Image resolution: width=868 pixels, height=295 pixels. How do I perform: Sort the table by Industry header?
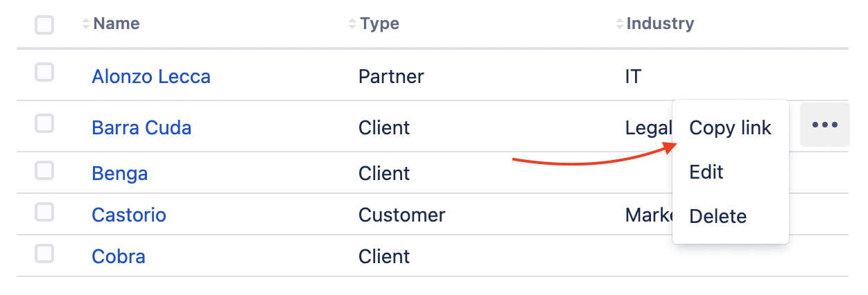[660, 24]
